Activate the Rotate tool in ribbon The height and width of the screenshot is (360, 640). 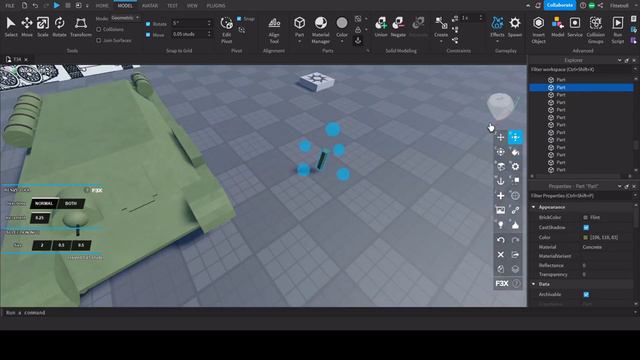point(60,27)
